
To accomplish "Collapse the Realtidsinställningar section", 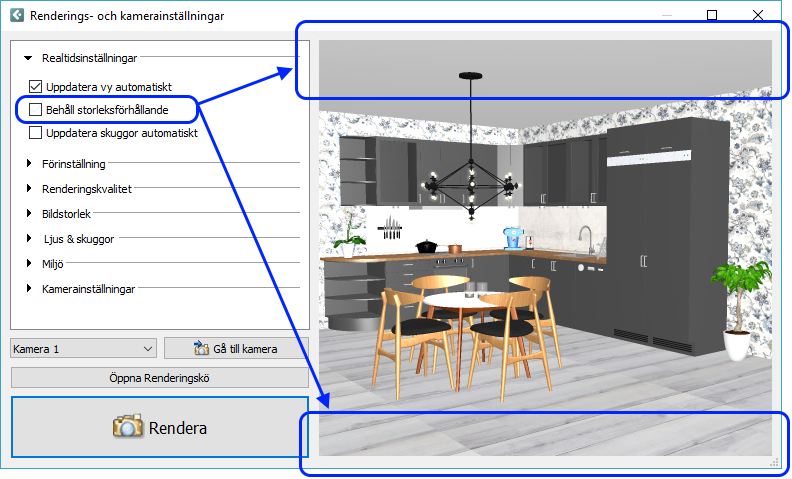I will (29, 59).
